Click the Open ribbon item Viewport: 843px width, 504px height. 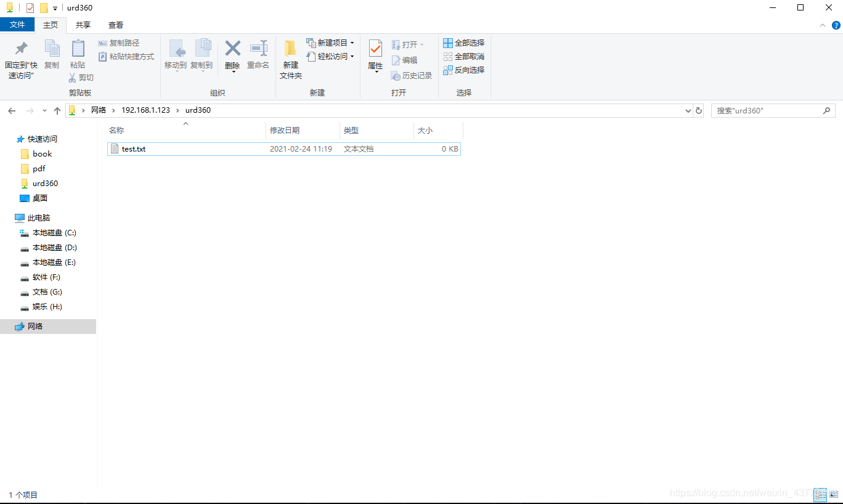(407, 45)
